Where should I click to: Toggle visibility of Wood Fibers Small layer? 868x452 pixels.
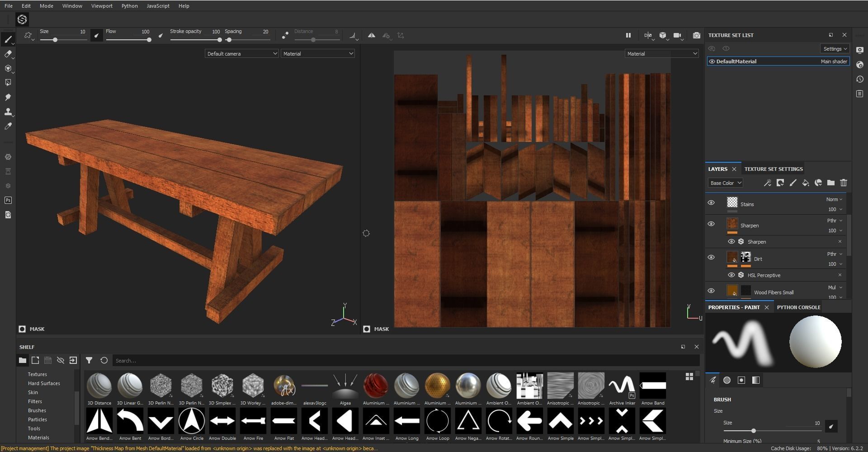coord(711,291)
